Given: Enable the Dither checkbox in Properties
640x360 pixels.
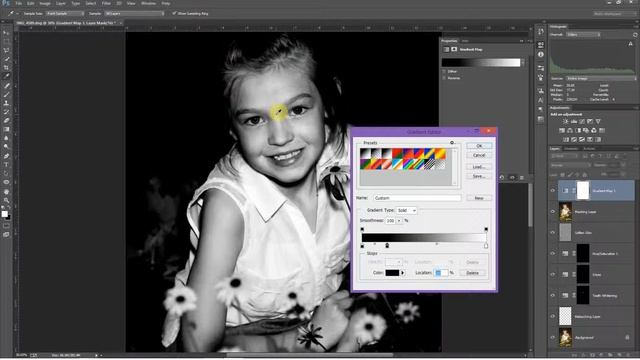Looking at the screenshot, I should coord(444,71).
